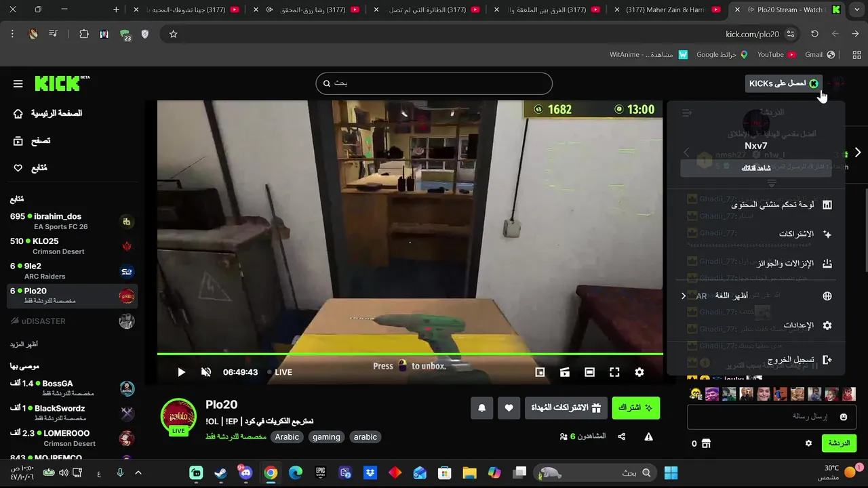Open Epic Games taskbar icon
Viewport: 868px width, 488px height.
point(320,473)
